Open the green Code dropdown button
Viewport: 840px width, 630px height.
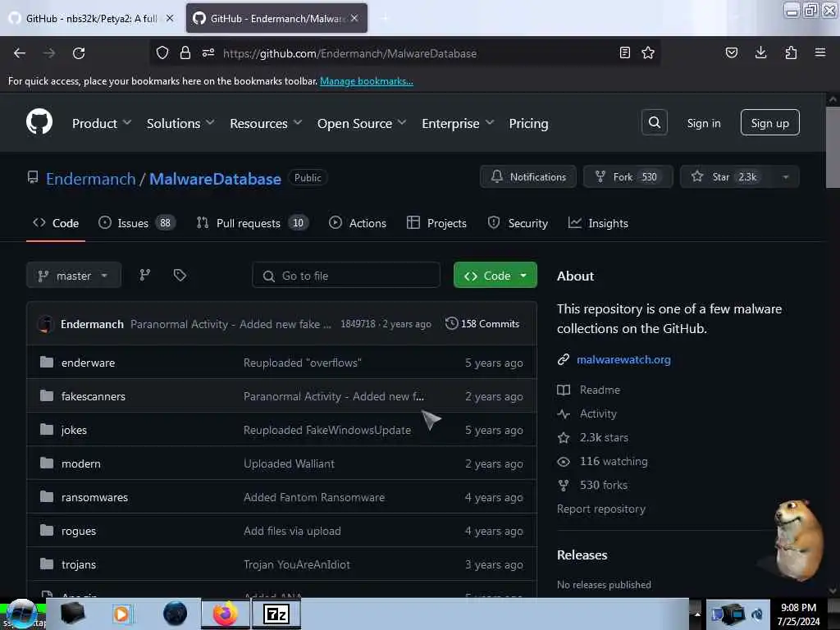[495, 276]
